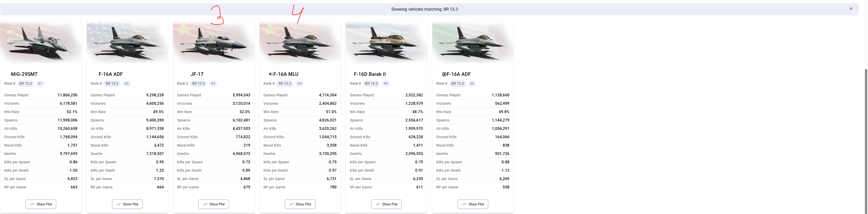Image resolution: width=868 pixels, height=214 pixels.
Task: Select the BR 13.3 chip on the F-16A MLU card
Action: [285, 83]
